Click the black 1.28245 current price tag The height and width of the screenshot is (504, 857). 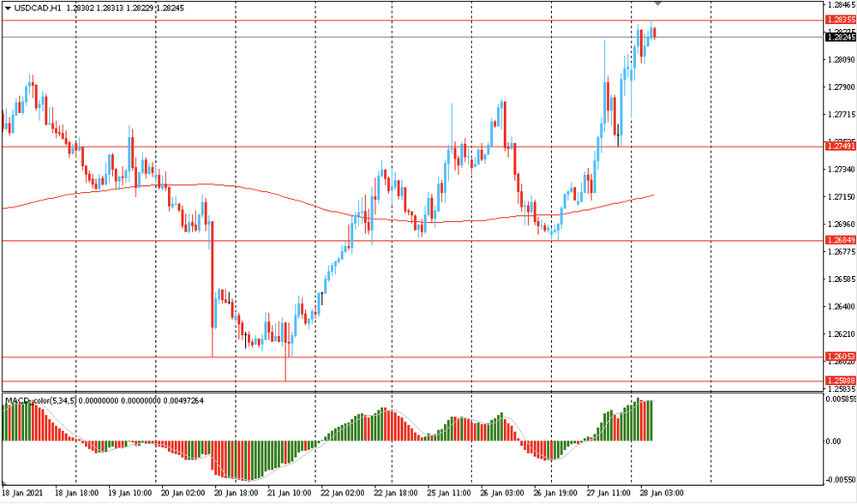pyautogui.click(x=840, y=38)
